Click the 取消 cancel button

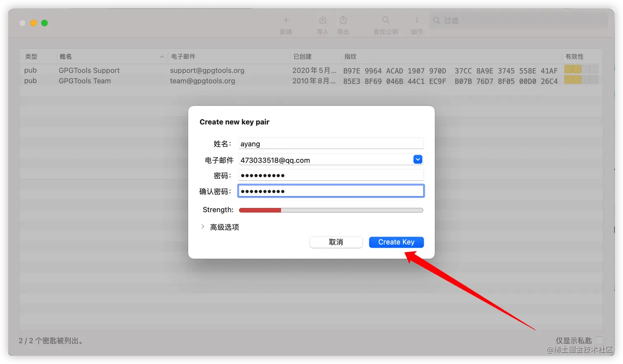point(336,242)
